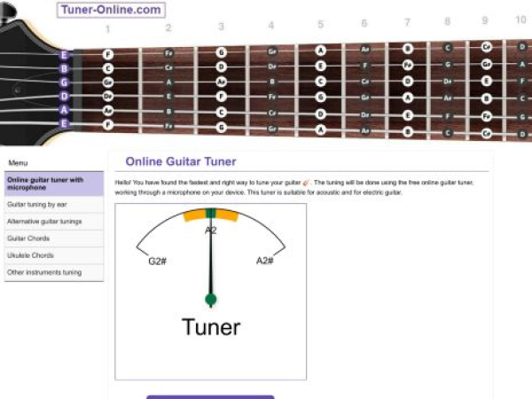Play the F note on fret 8 of A string
532x399 pixels.
[448, 116]
